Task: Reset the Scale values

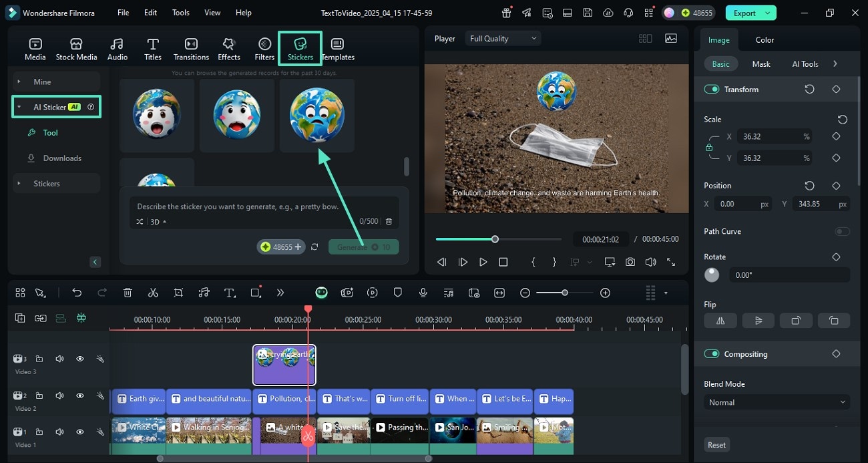Action: [x=843, y=120]
